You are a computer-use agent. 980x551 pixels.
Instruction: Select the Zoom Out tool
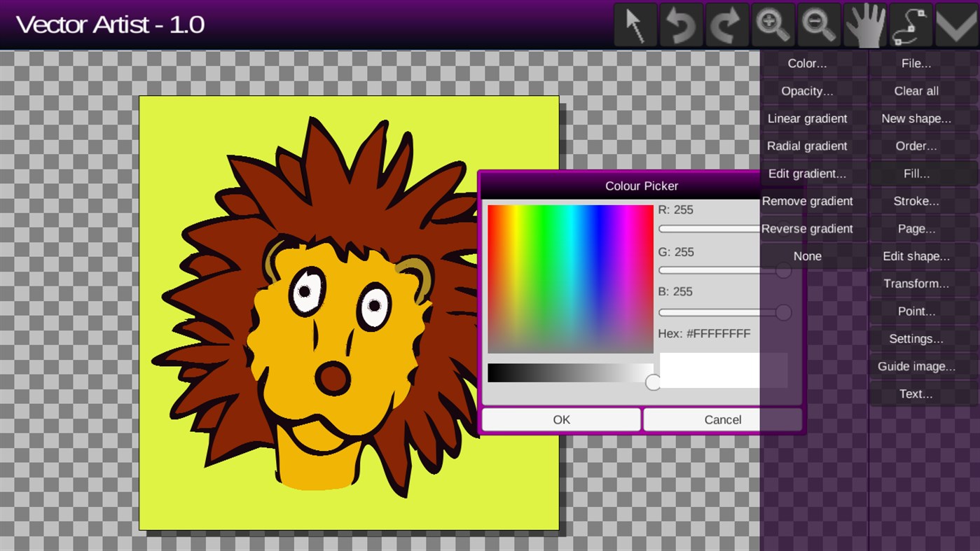point(818,25)
